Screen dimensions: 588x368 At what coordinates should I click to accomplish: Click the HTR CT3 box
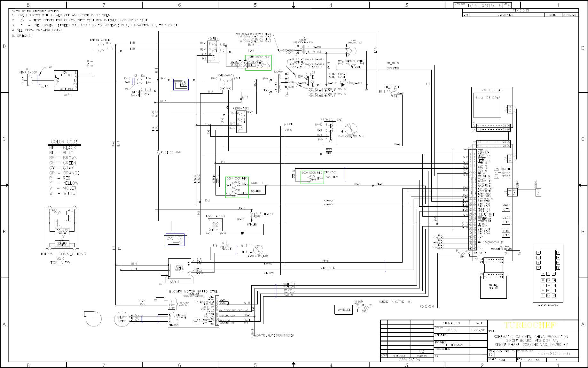pyautogui.click(x=506, y=235)
